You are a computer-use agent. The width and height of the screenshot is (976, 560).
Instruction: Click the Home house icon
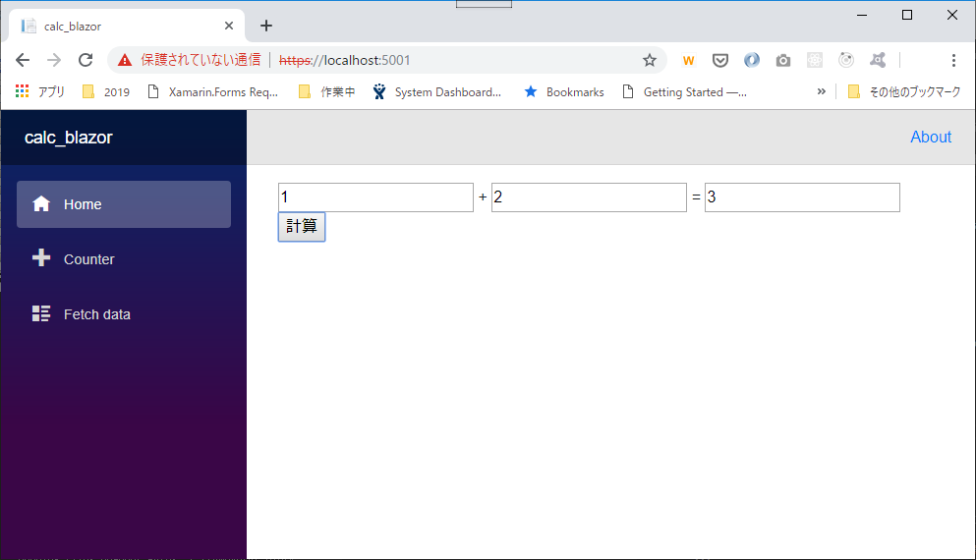pyautogui.click(x=41, y=203)
